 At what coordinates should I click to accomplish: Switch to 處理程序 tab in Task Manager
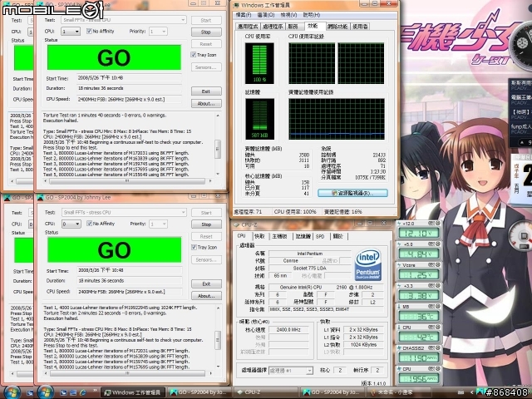coord(273,27)
